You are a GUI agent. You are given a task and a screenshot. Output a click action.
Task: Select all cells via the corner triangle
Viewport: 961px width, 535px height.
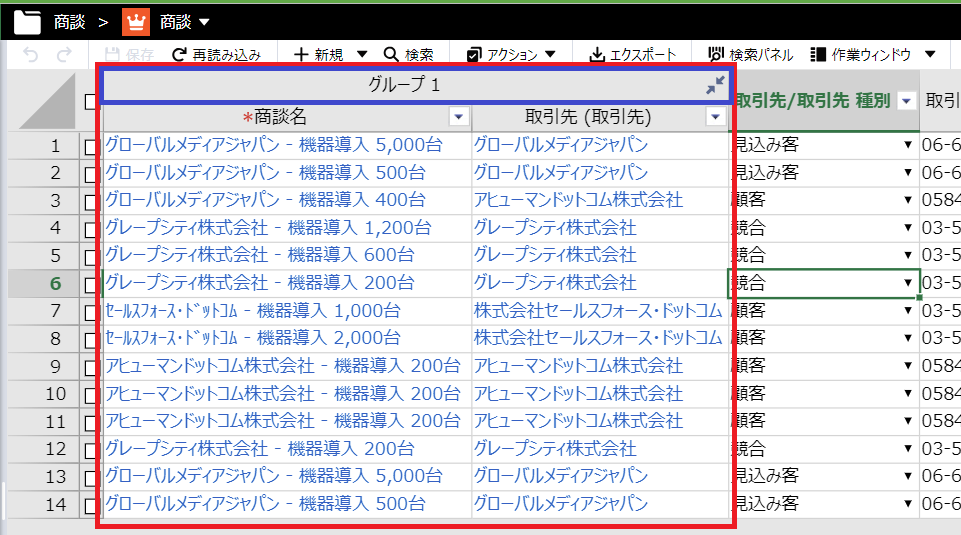point(47,101)
